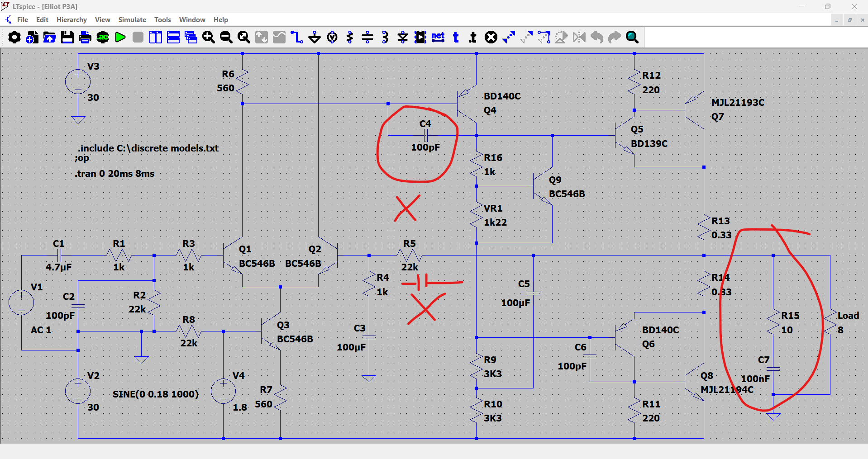This screenshot has height=459, width=868.
Task: Select the SINE(0 0.18 1000) source value
Action: click(x=156, y=394)
